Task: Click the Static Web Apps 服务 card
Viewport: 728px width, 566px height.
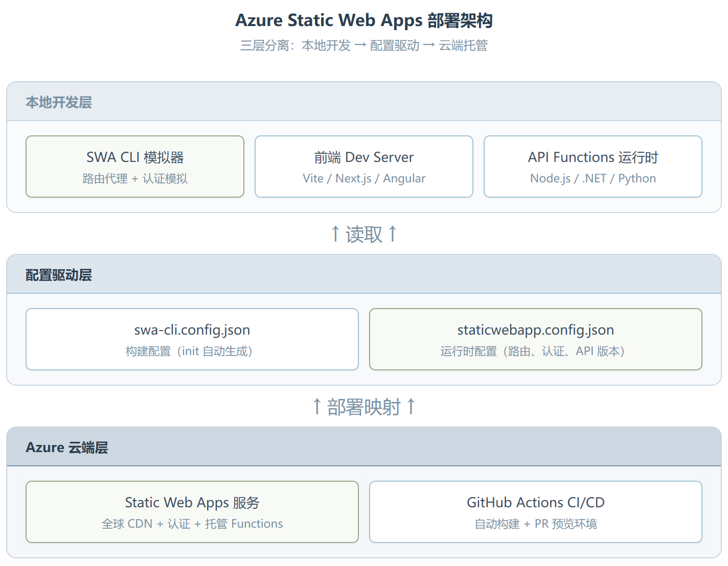Action: point(192,512)
